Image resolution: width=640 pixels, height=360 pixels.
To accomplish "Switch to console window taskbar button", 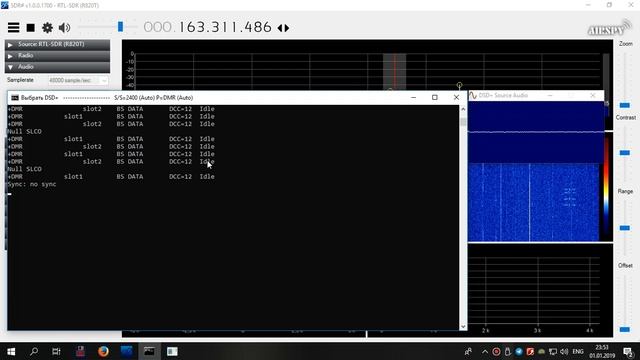I will [x=149, y=351].
